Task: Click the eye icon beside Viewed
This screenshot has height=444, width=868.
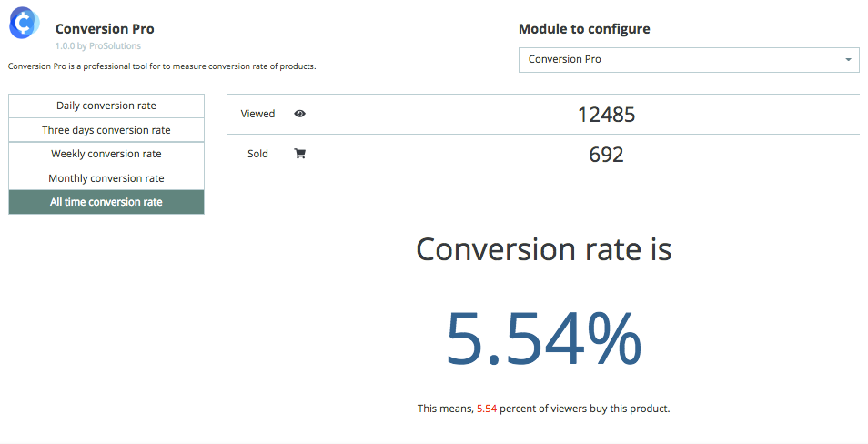Action: pyautogui.click(x=300, y=115)
